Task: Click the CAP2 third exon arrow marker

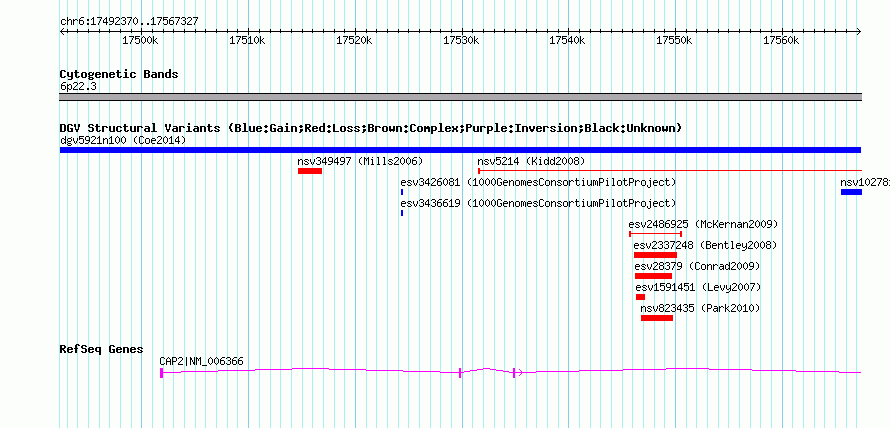Action: [516, 373]
